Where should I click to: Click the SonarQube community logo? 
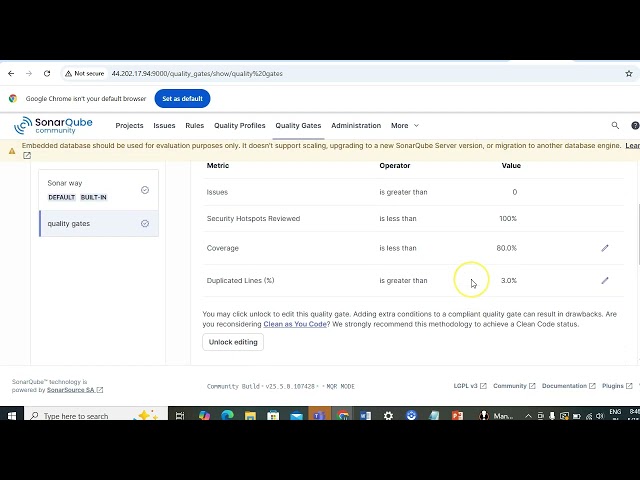pos(53,125)
